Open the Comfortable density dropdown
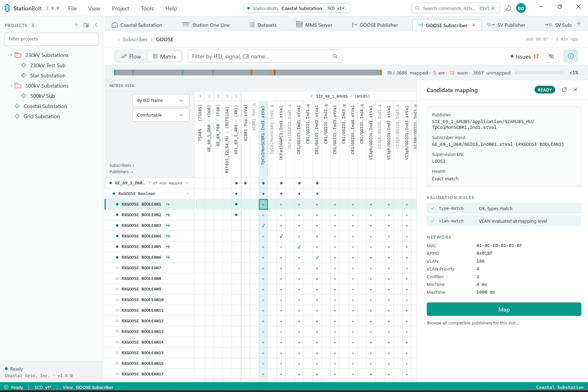The image size is (588, 392). pyautogui.click(x=160, y=115)
